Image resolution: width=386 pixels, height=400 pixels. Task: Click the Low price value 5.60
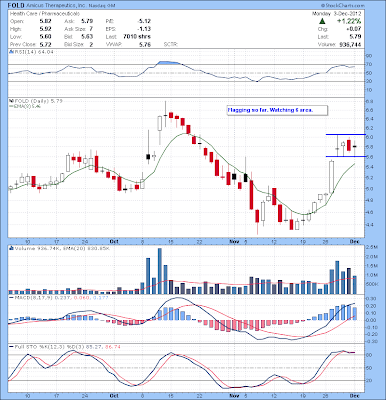pyautogui.click(x=45, y=37)
